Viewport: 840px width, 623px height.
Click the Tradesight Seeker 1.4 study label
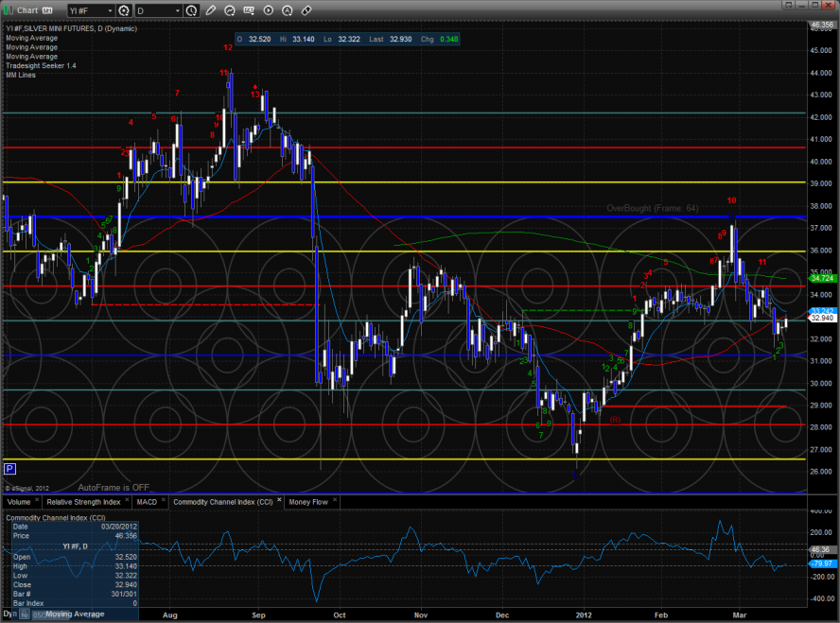coord(38,65)
